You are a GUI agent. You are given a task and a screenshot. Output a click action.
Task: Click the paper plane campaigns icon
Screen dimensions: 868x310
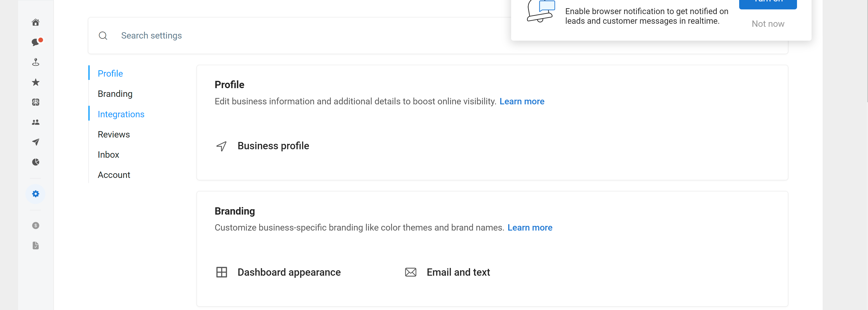click(x=36, y=142)
